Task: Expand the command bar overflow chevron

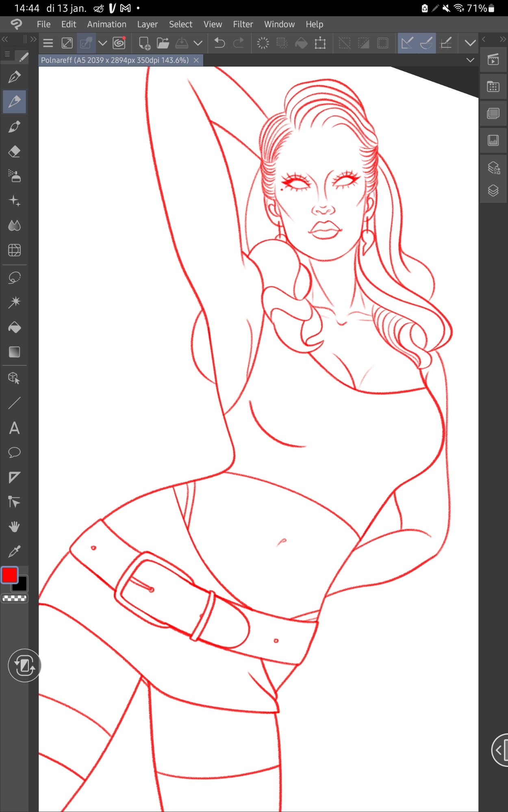Action: (x=470, y=43)
